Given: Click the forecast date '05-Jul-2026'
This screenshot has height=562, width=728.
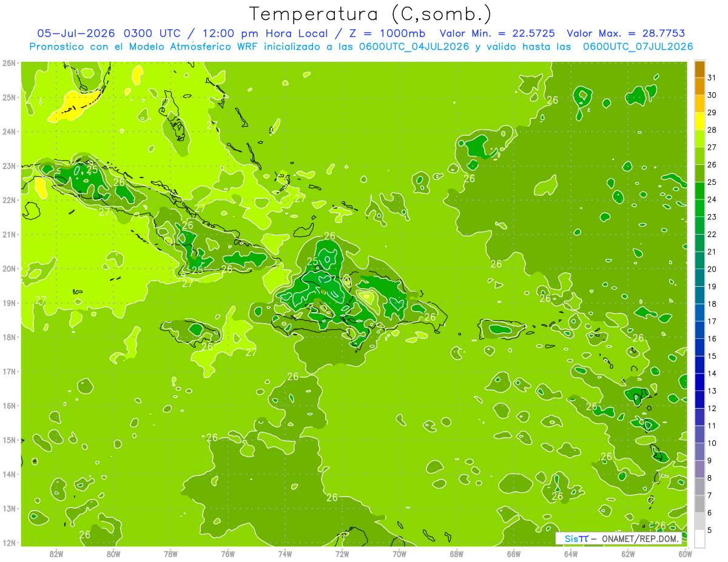Looking at the screenshot, I should pyautogui.click(x=76, y=33).
